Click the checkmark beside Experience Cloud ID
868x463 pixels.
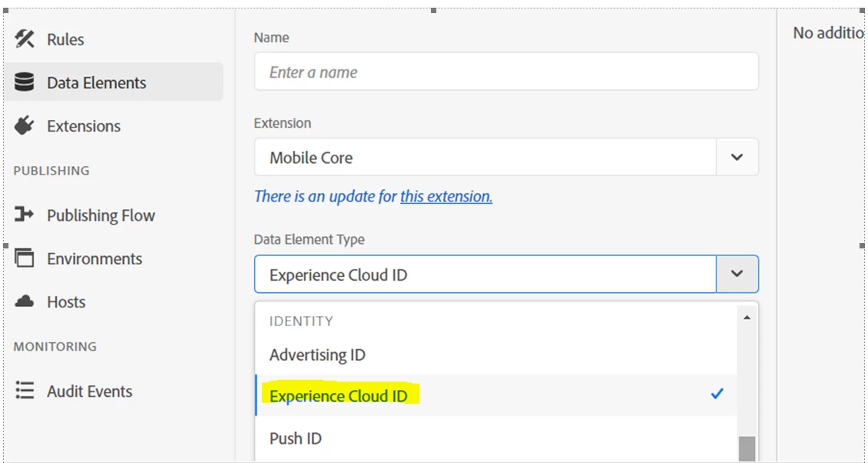(717, 395)
